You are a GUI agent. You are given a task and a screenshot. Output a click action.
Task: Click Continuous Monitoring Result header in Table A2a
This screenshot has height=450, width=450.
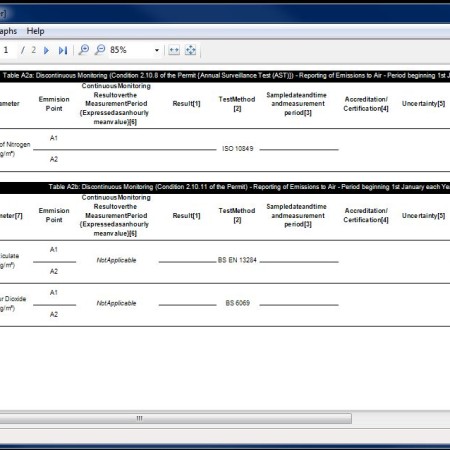pos(115,104)
